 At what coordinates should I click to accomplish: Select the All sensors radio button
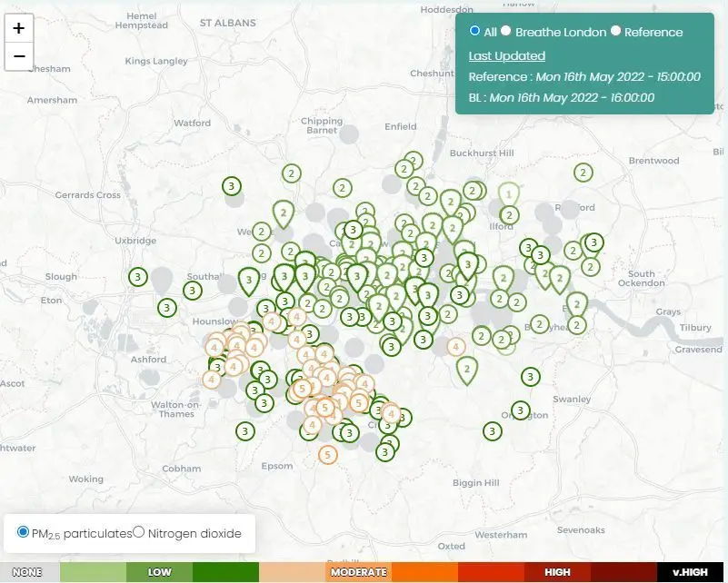pyautogui.click(x=474, y=31)
